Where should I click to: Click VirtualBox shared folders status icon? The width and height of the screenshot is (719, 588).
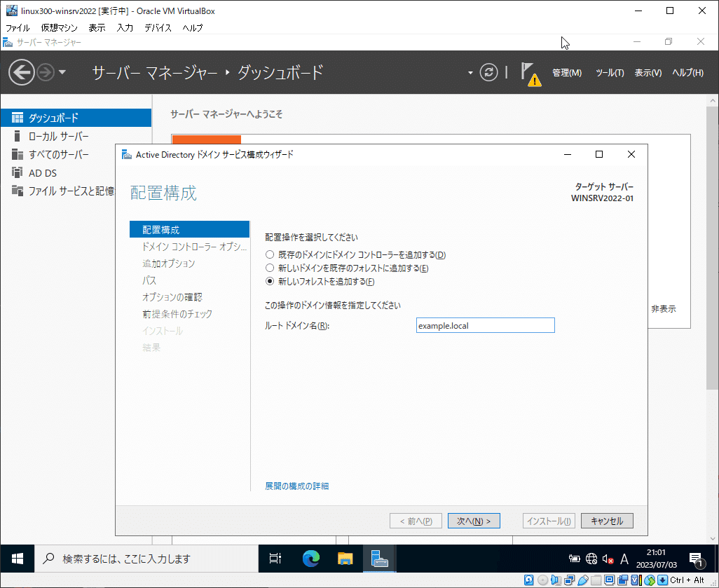[596, 580]
